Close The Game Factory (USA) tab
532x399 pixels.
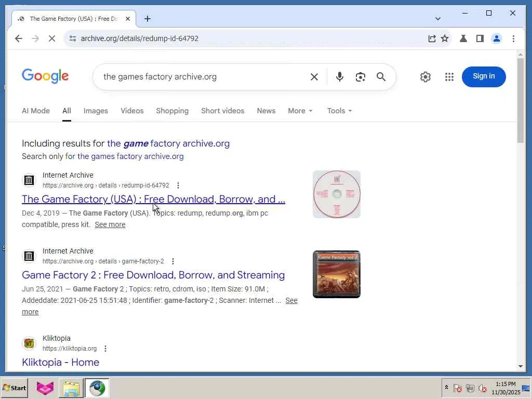click(128, 19)
